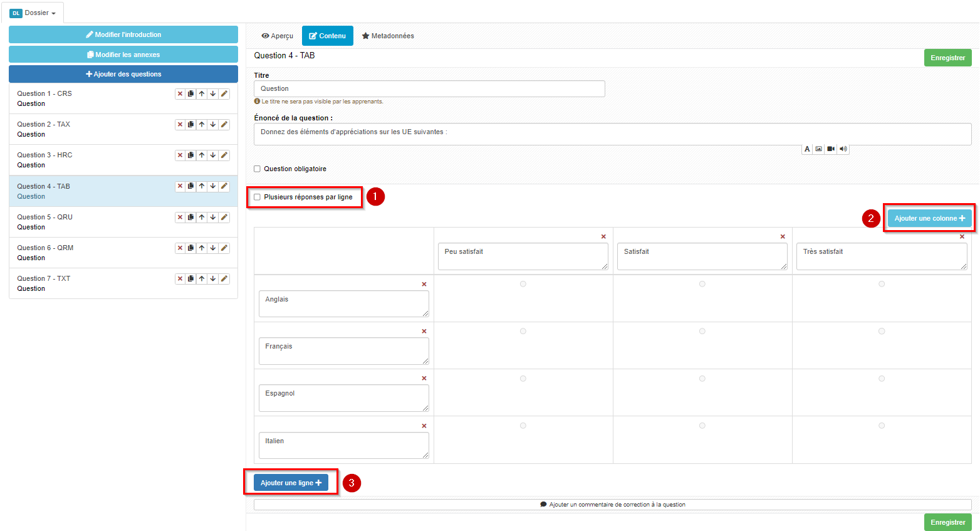Enable the Question obligatoire checkbox

pos(257,169)
